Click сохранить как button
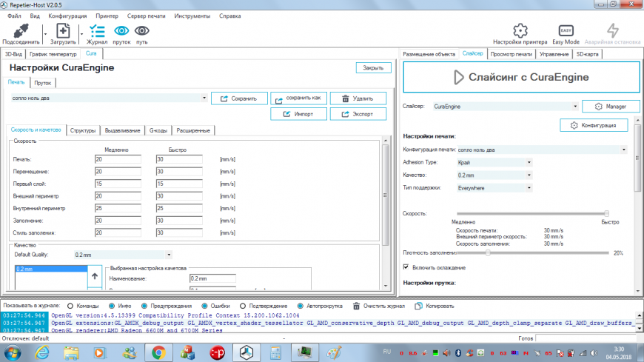The height and width of the screenshot is (362, 644). point(298,98)
